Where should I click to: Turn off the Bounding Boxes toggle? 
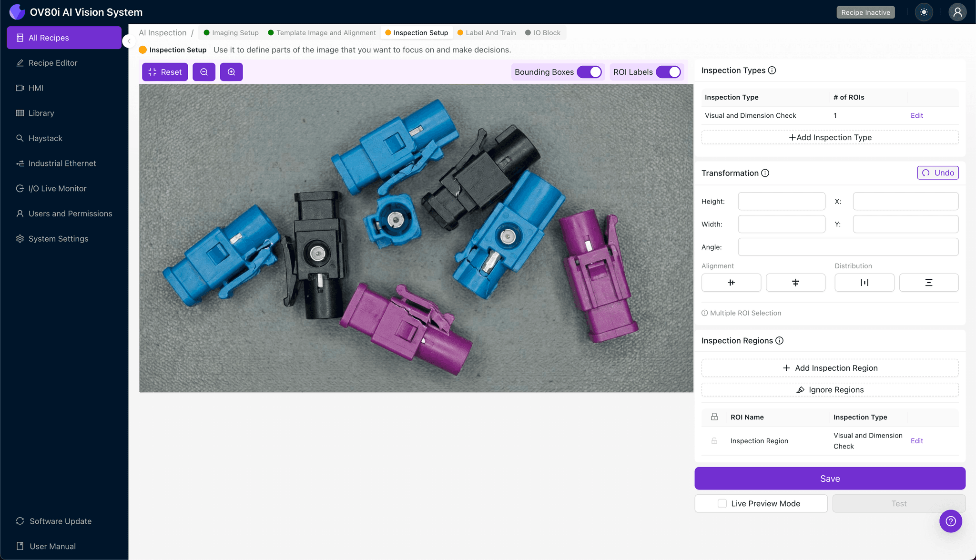click(x=590, y=72)
